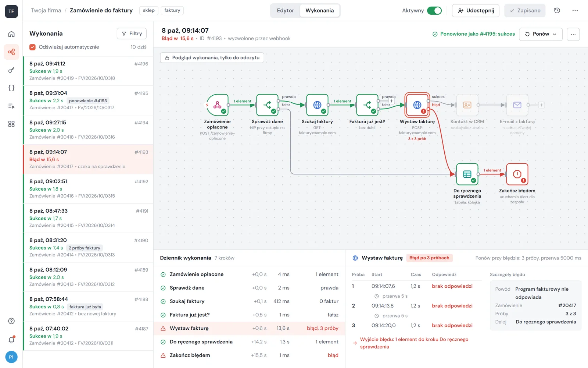This screenshot has width=588, height=368.
Task: Click the Udostępnij button
Action: tap(476, 11)
